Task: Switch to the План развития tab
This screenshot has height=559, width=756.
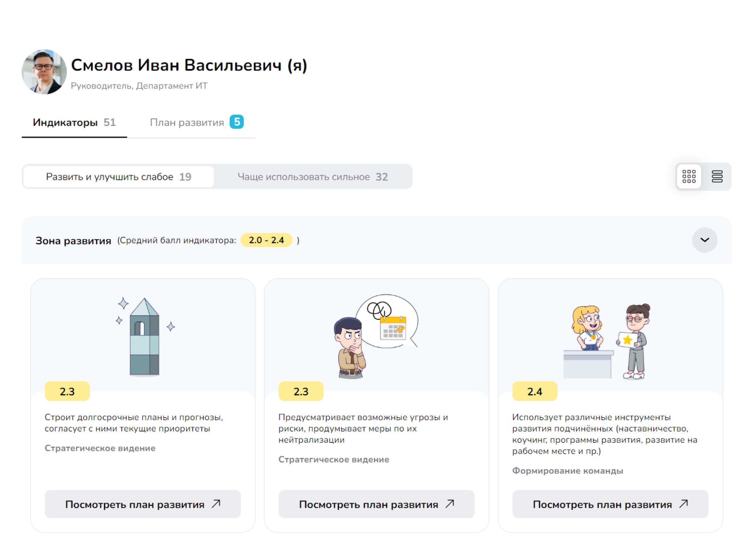Action: tap(187, 123)
